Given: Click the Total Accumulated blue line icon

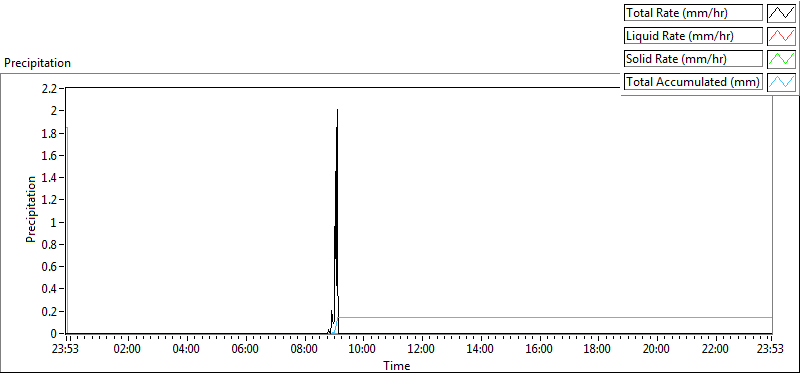Looking at the screenshot, I should (781, 82).
